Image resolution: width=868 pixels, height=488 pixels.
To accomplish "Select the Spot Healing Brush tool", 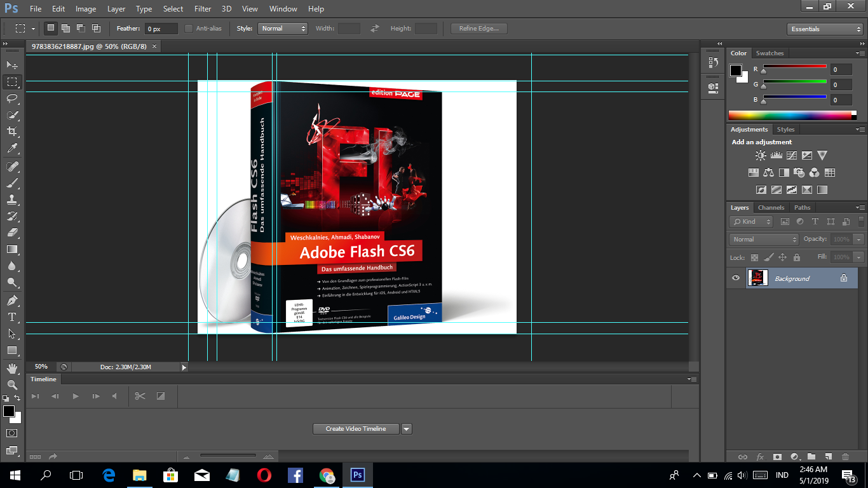I will pos(12,166).
